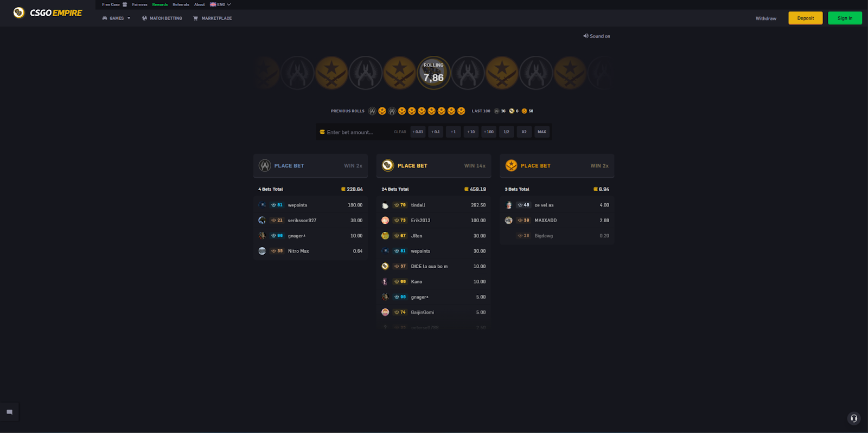Click the green Sign In button

[845, 18]
